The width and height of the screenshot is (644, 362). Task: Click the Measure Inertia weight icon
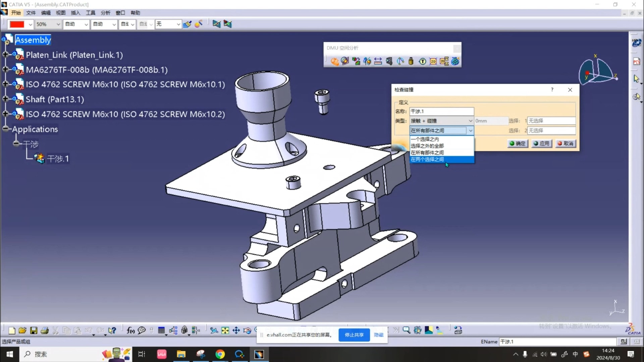[x=411, y=61]
